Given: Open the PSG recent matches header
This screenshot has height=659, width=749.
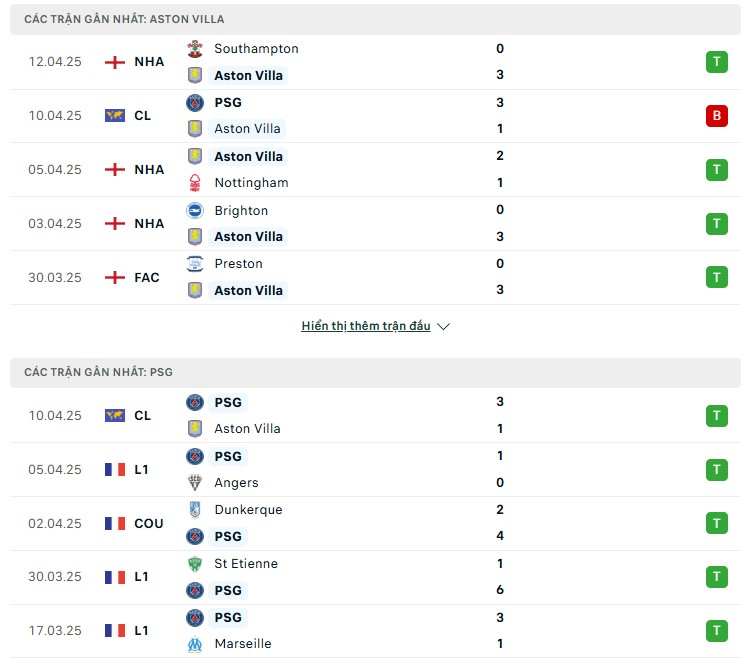Looking at the screenshot, I should pyautogui.click(x=375, y=372).
